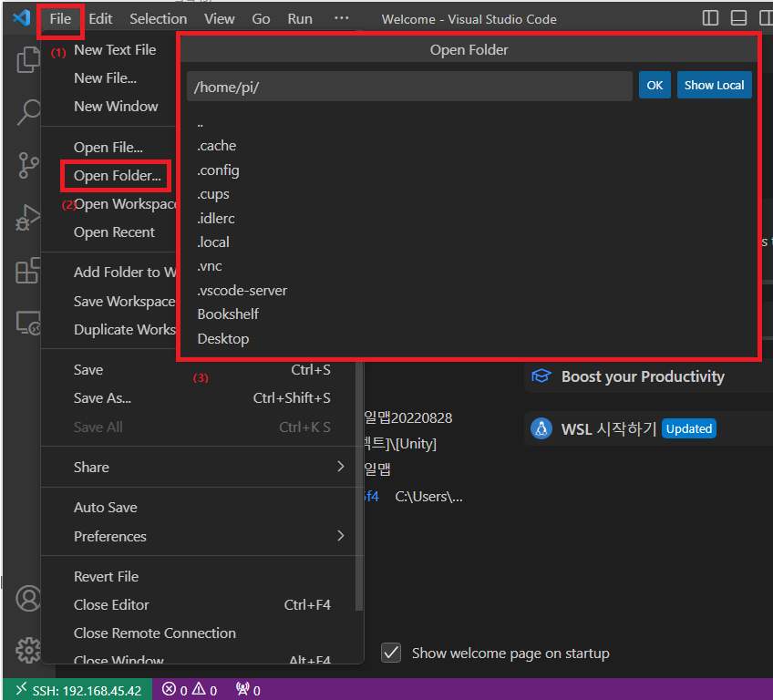
Task: Click the SSH remote indicator in status bar
Action: coord(77,690)
